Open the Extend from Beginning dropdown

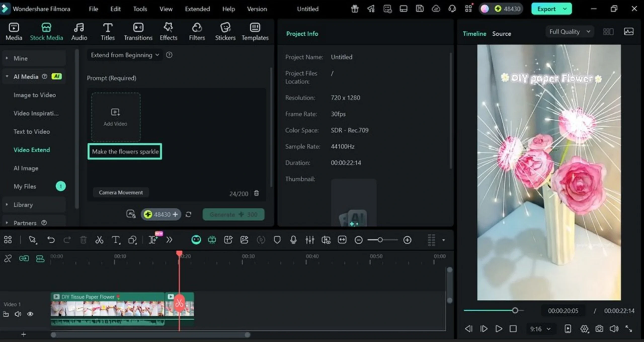coord(125,55)
